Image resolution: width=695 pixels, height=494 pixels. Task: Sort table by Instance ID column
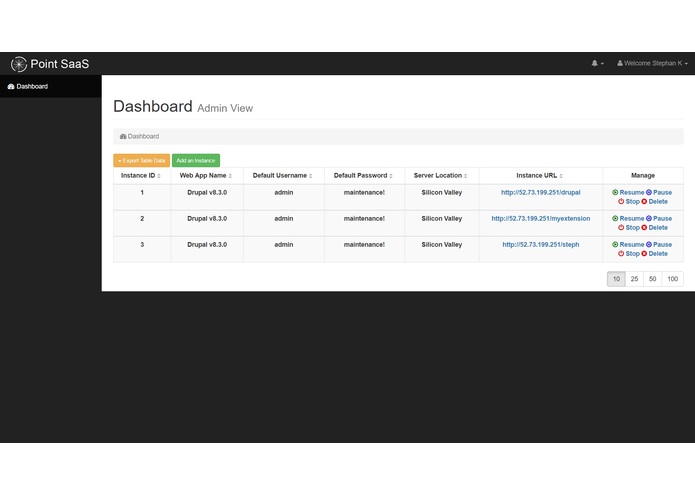[x=142, y=175]
